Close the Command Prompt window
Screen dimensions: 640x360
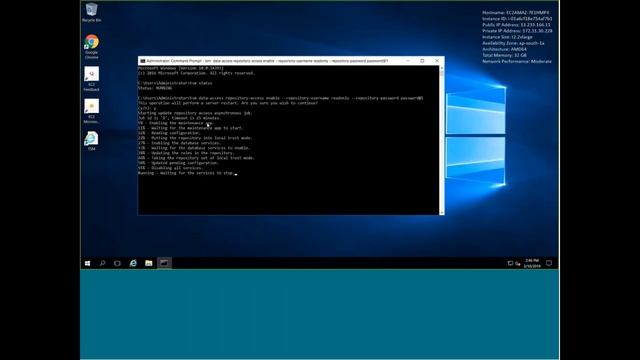(x=437, y=61)
